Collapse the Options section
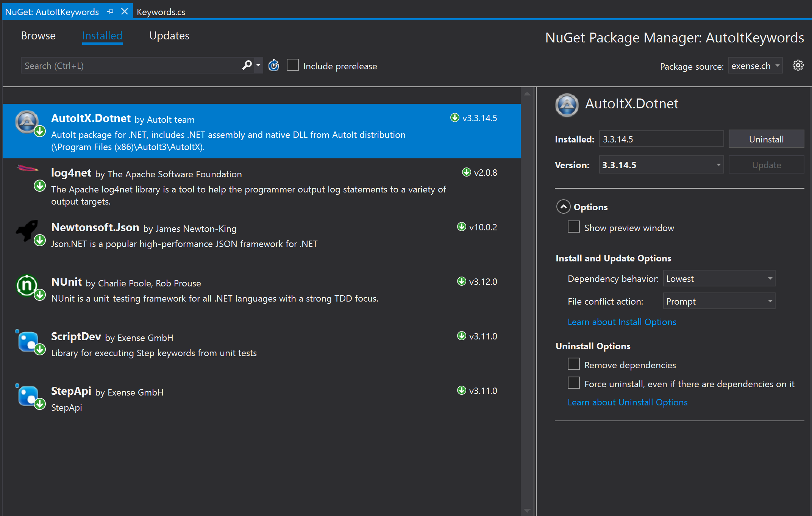 click(x=564, y=206)
